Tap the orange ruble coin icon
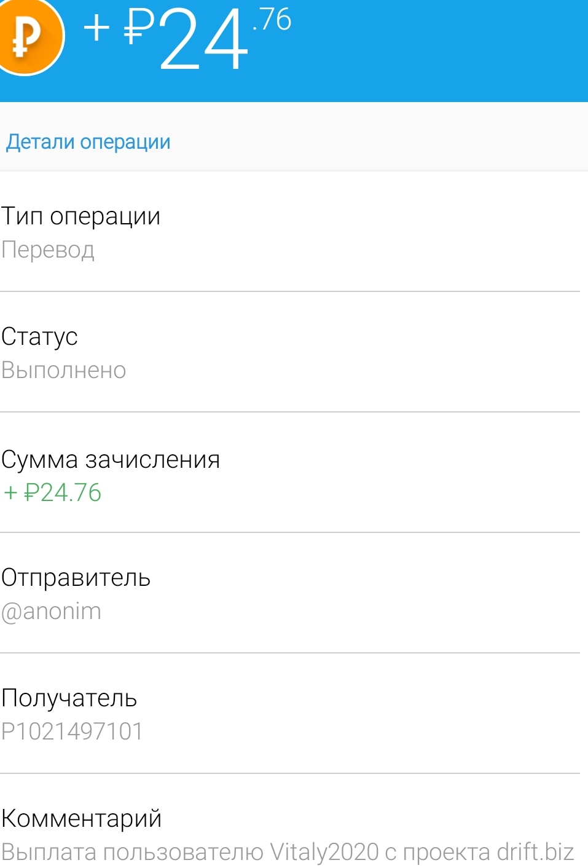 [28, 37]
